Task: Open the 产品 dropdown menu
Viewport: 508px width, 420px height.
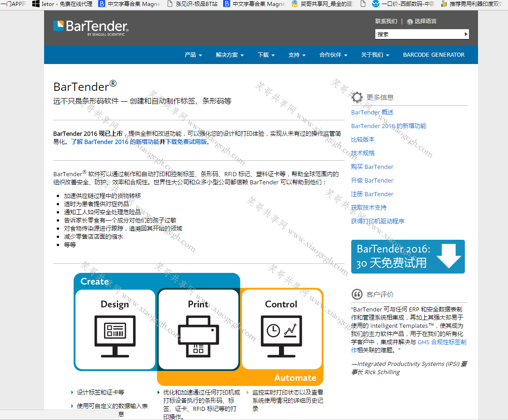Action: click(193, 55)
